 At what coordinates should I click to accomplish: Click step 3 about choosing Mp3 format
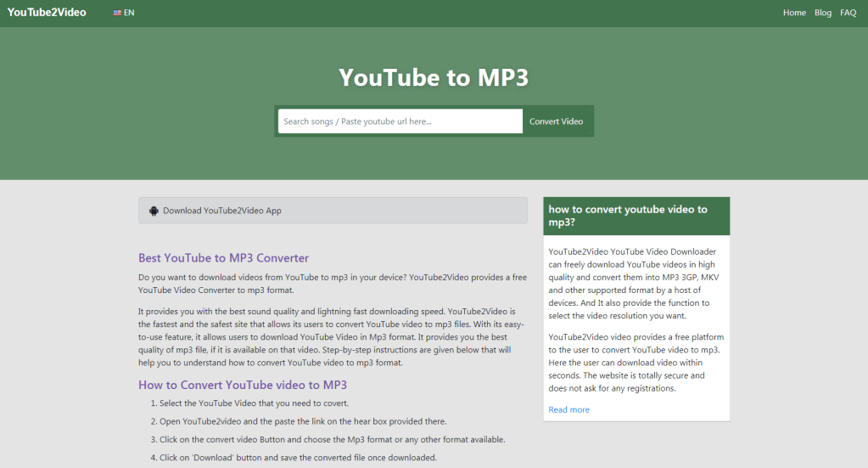pos(333,439)
